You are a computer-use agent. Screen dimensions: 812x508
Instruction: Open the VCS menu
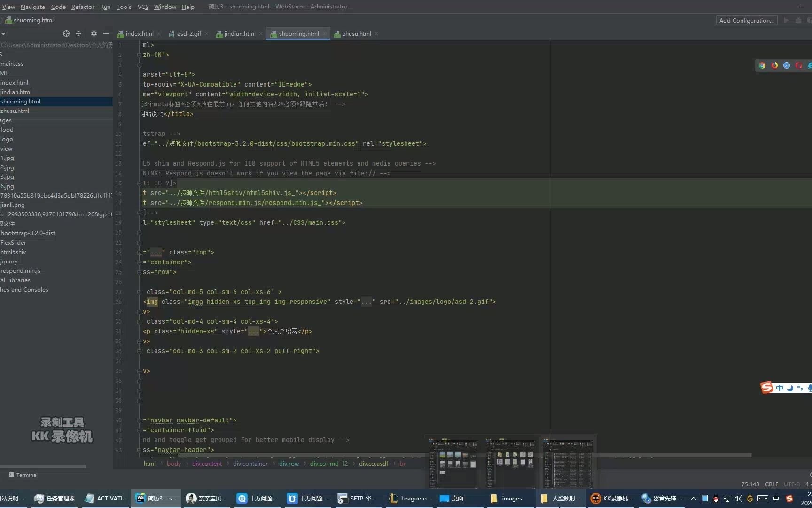click(x=143, y=7)
